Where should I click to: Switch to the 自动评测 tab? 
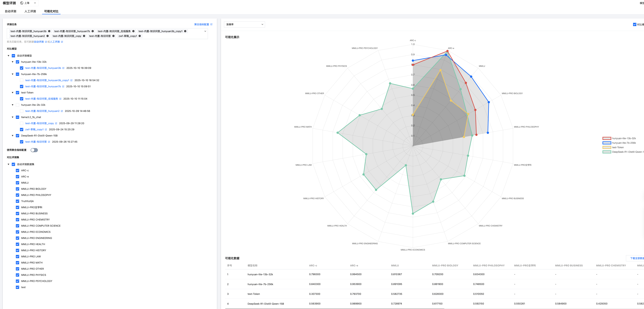click(11, 11)
